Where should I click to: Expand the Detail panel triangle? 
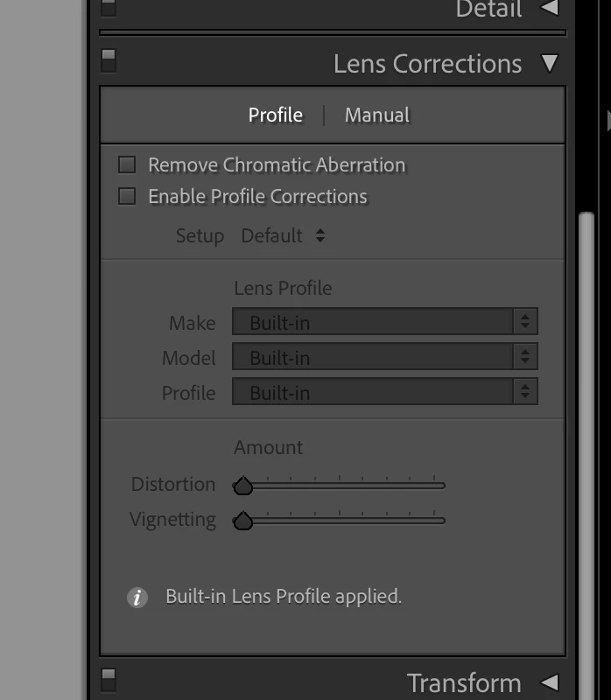[x=550, y=8]
